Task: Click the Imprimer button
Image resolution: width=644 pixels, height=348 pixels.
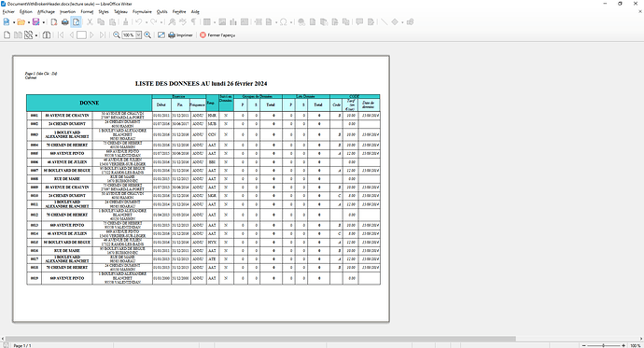Action: [180, 35]
